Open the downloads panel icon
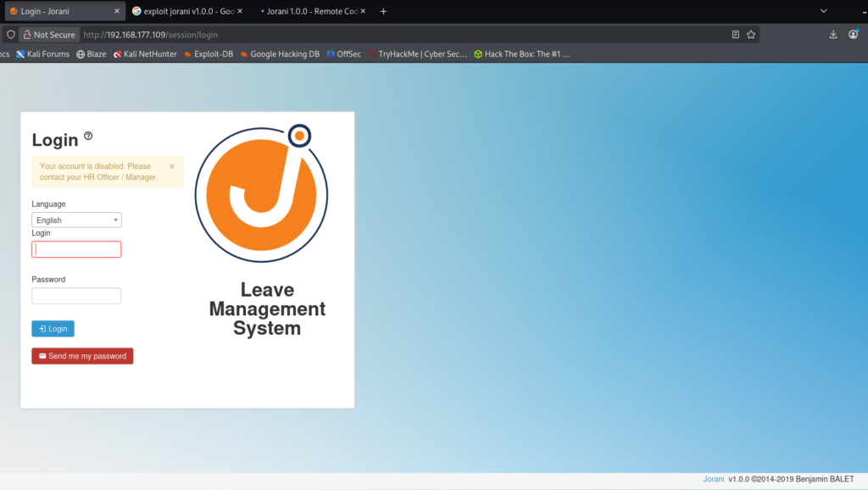868x490 pixels. coord(833,35)
